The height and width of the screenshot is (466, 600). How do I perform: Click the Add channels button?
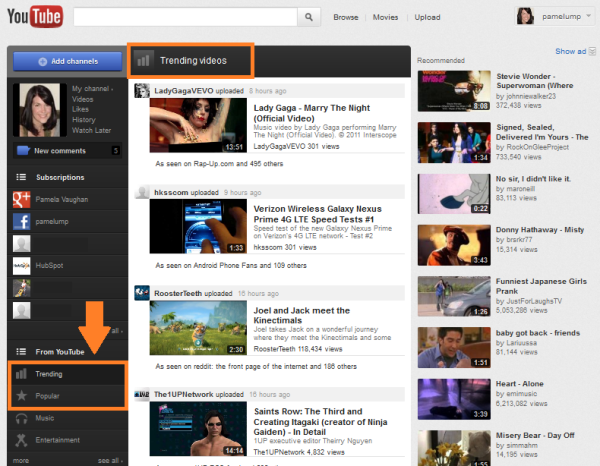tap(66, 62)
